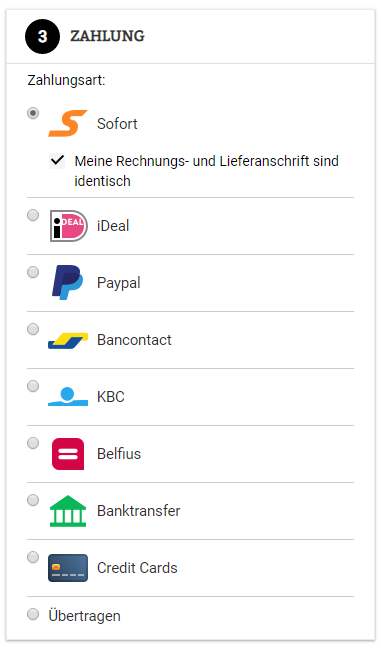Click the red Belfius logo icon
The width and height of the screenshot is (381, 650).
click(x=68, y=454)
